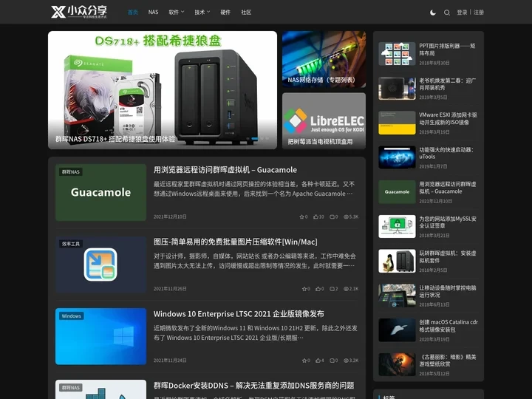The image size is (532, 399).
Task: Click the Windows 10 article thumbnail
Action: tap(100, 336)
